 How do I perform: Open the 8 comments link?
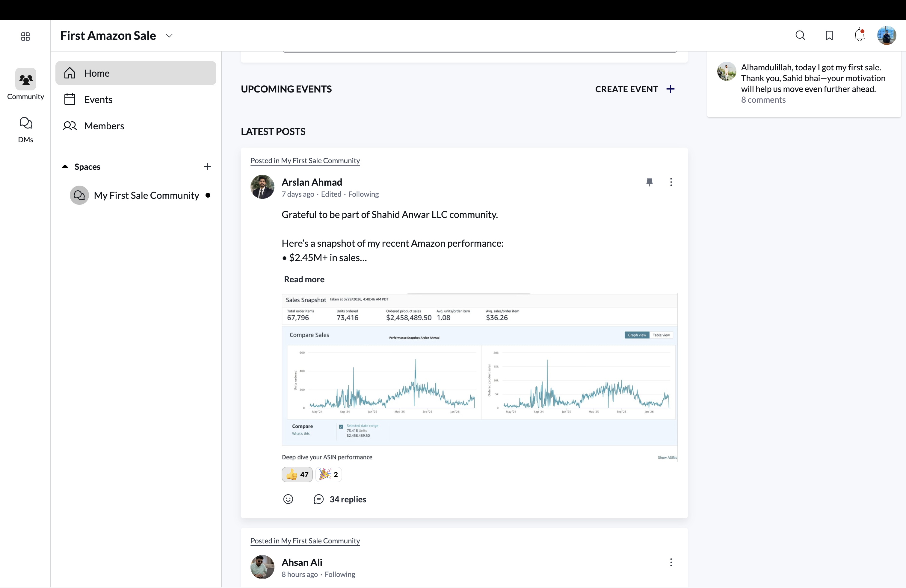click(x=763, y=100)
